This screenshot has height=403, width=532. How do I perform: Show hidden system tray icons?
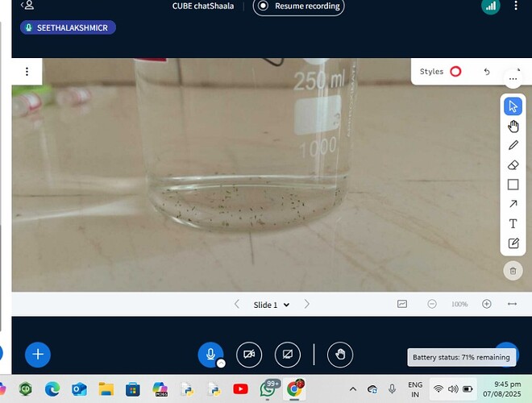tap(352, 388)
